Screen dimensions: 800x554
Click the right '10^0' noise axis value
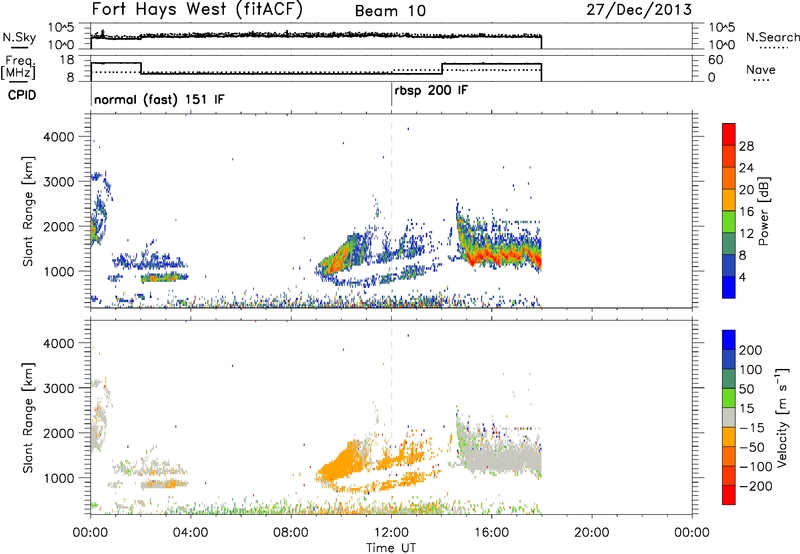(721, 45)
